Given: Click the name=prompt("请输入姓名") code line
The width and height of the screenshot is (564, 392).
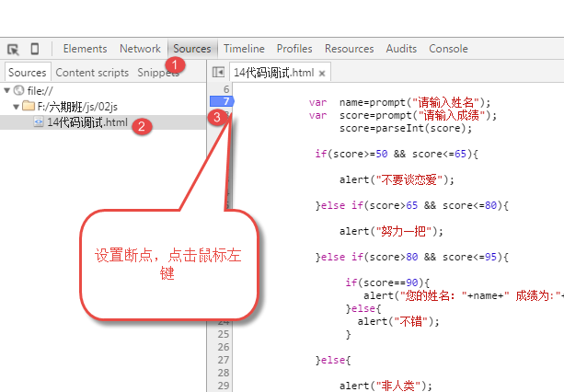Looking at the screenshot, I should point(399,102).
